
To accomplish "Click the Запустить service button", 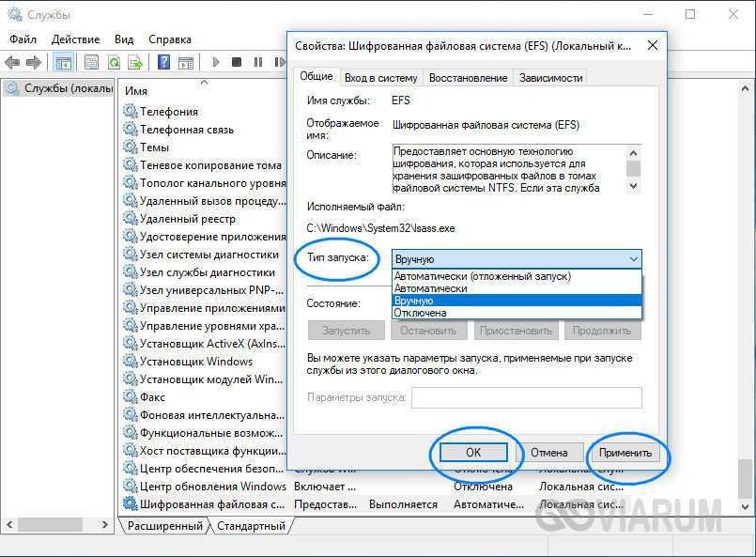I will pyautogui.click(x=346, y=331).
